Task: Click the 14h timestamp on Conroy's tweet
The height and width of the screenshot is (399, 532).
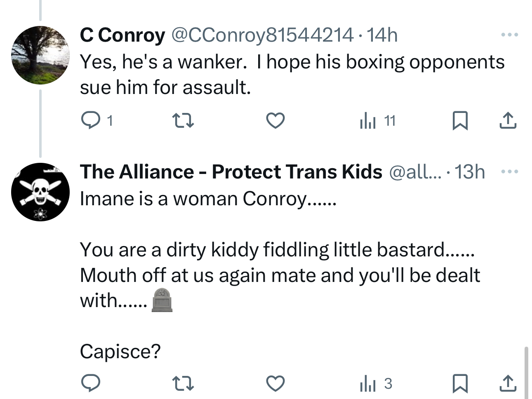Action: pos(382,35)
